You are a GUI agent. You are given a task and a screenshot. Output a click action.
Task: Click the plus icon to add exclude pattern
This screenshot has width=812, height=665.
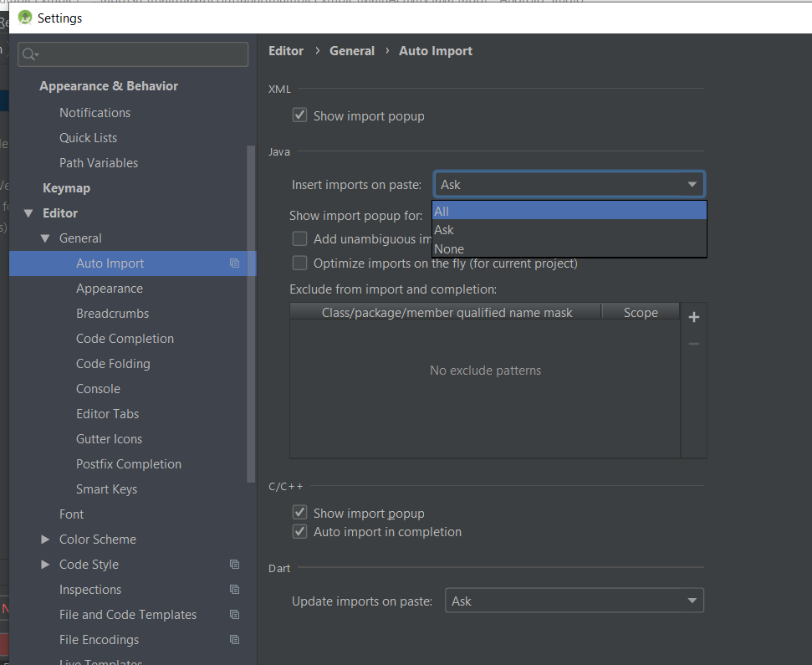coord(693,317)
